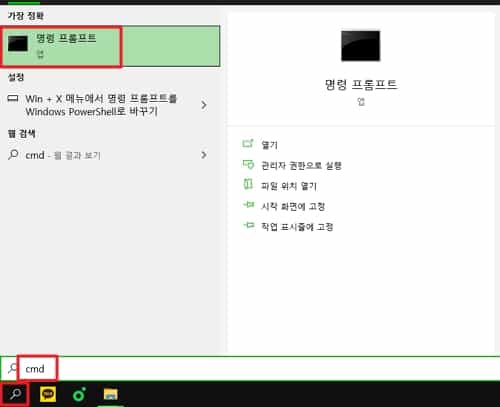Screen dimensions: 500x407
Task: Click the taskbar search button
Action: click(x=15, y=394)
